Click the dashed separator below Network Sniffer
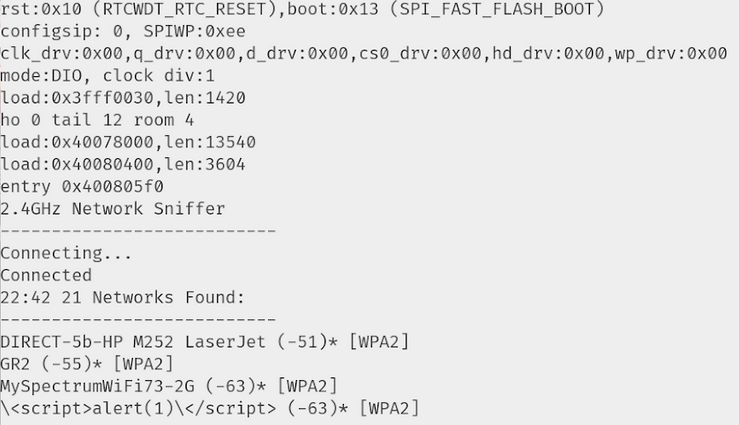The image size is (739, 425). (x=138, y=231)
